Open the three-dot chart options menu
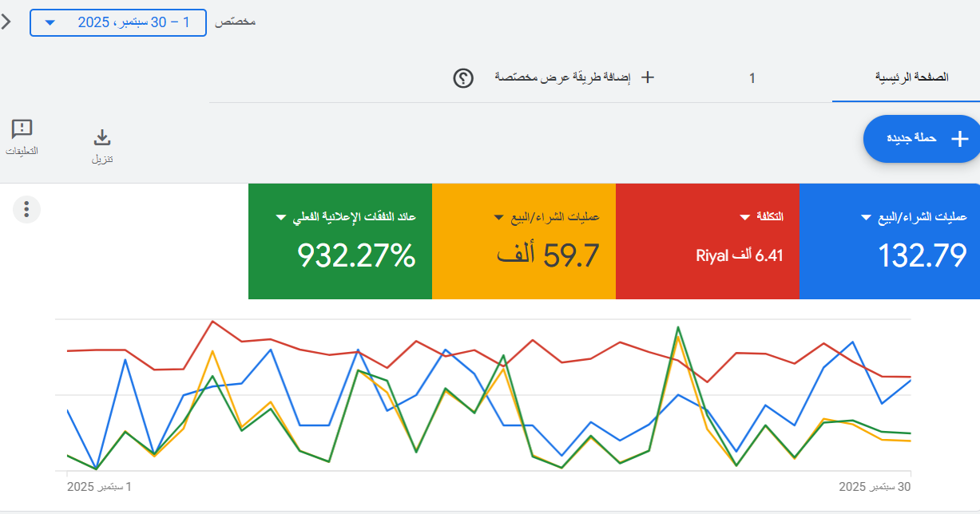 click(26, 210)
